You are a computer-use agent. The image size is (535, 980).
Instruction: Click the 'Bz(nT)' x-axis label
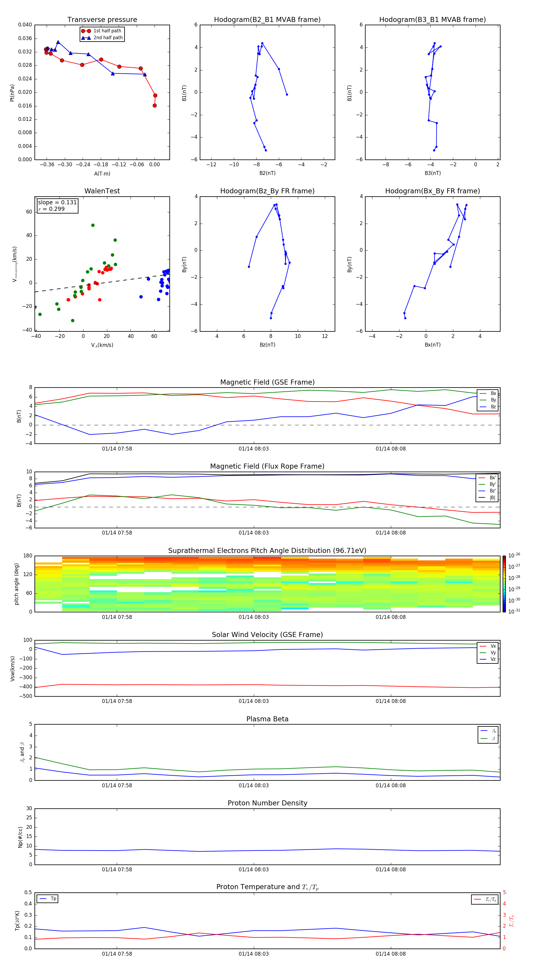coord(267,345)
